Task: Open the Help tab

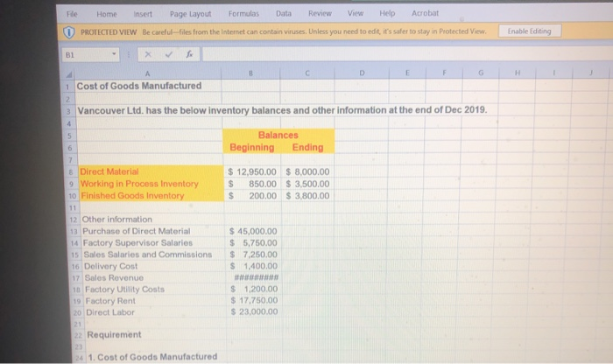Action: [387, 13]
